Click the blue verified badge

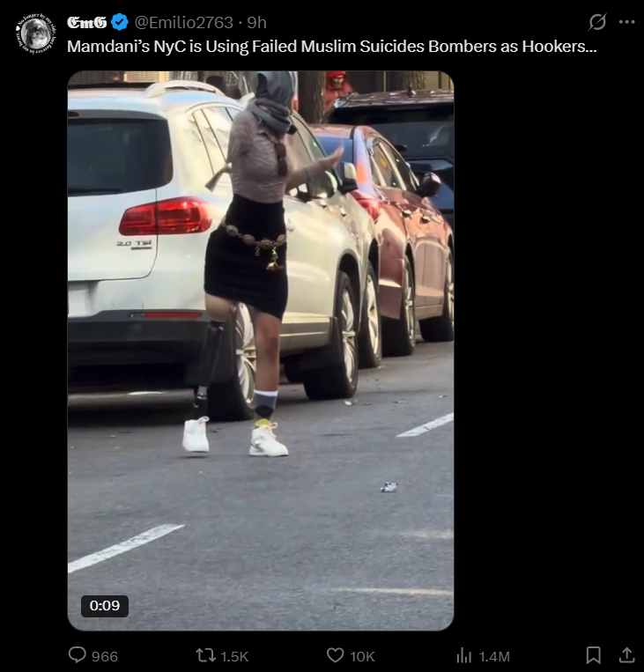point(120,22)
